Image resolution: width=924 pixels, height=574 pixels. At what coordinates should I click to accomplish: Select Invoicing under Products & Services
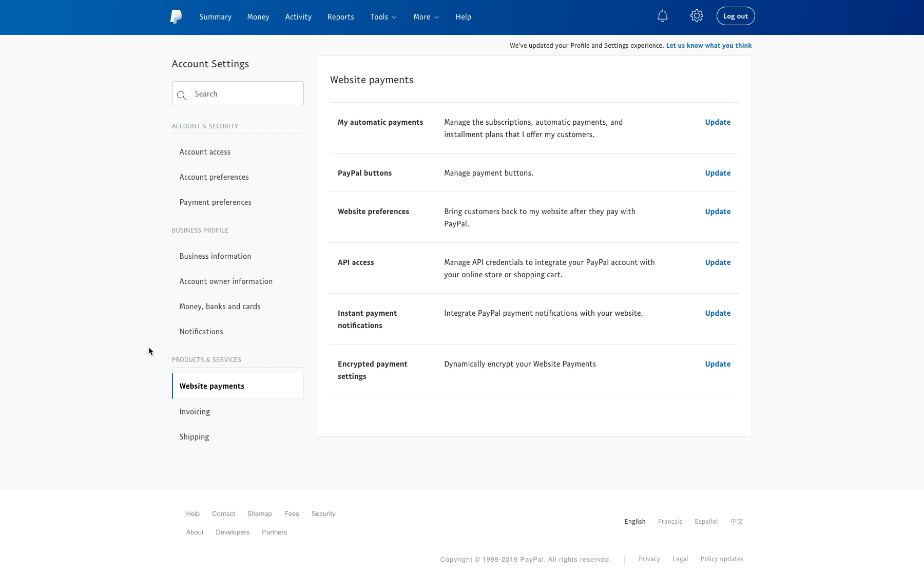(x=195, y=412)
